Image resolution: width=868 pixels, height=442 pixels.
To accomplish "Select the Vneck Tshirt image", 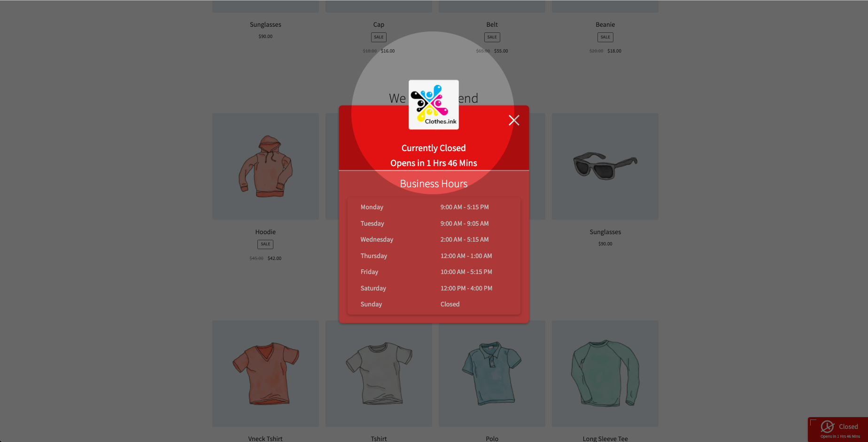I will tap(265, 373).
